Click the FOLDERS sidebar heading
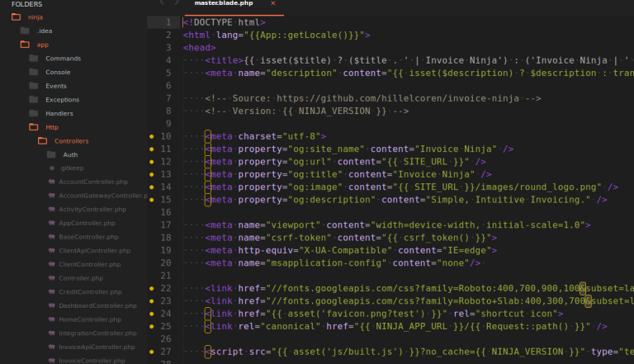The image size is (634, 364). click(x=26, y=4)
